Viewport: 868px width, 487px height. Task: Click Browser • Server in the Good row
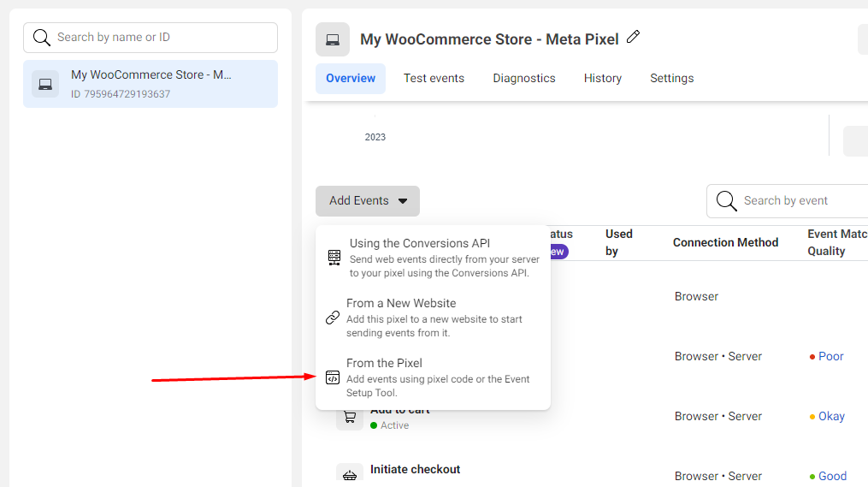pyautogui.click(x=718, y=476)
